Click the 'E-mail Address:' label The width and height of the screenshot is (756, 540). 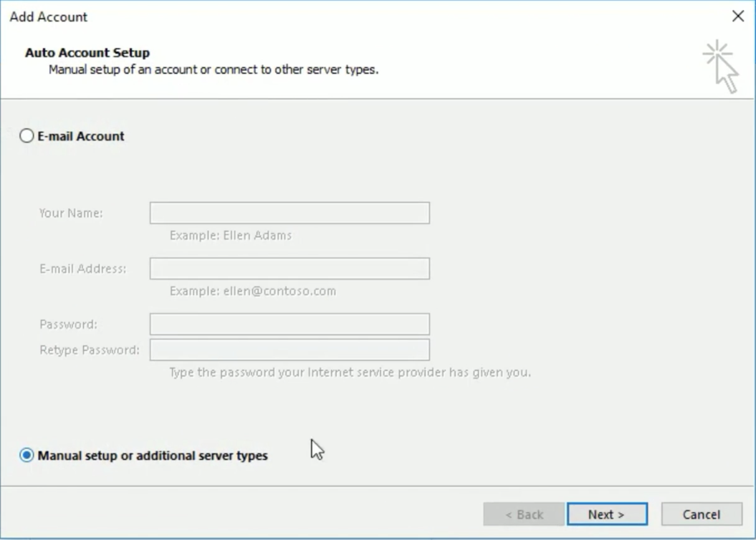point(82,269)
